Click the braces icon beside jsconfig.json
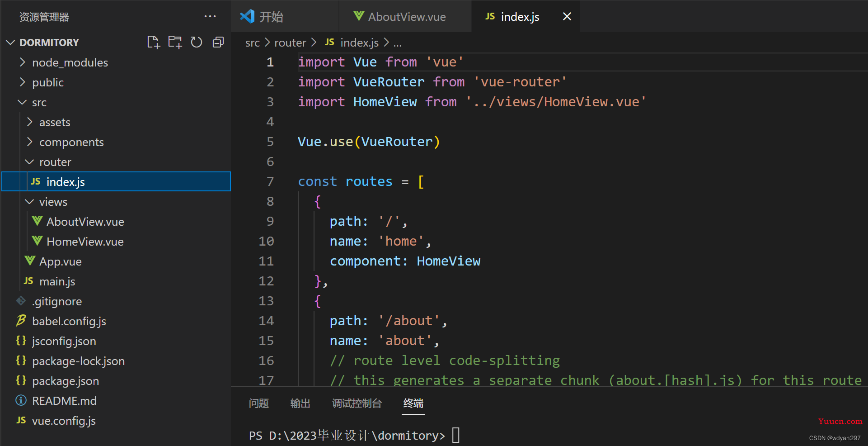 21,340
